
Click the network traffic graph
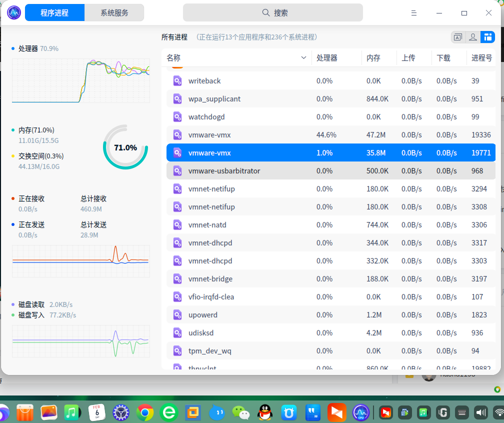81,261
